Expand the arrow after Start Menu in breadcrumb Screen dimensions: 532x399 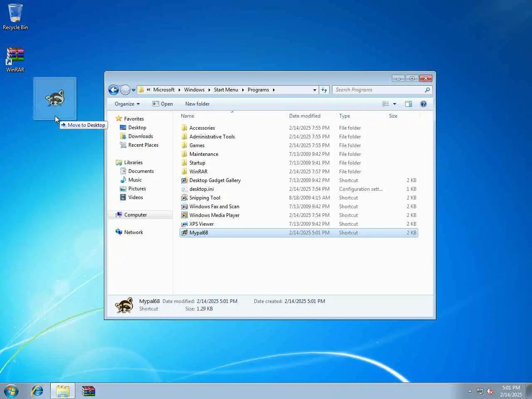pyautogui.click(x=243, y=90)
